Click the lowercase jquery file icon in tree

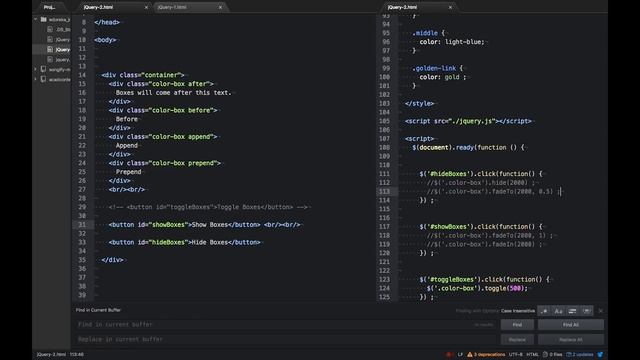click(50, 60)
